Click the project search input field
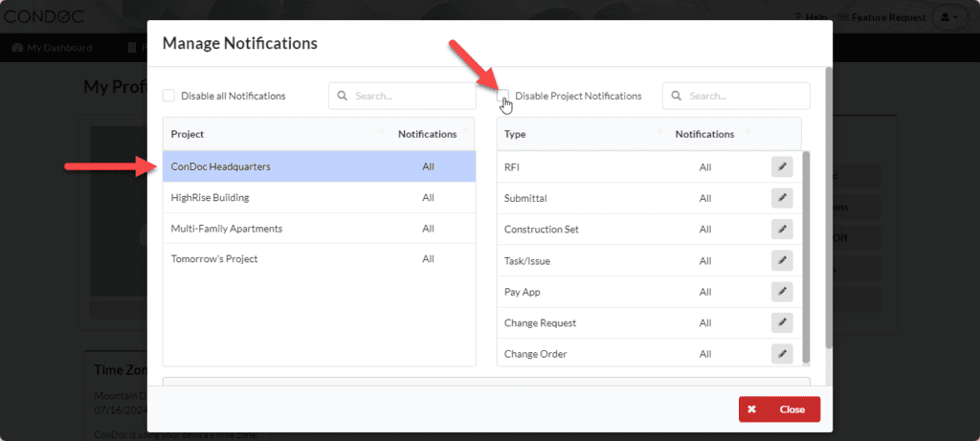 tap(402, 97)
